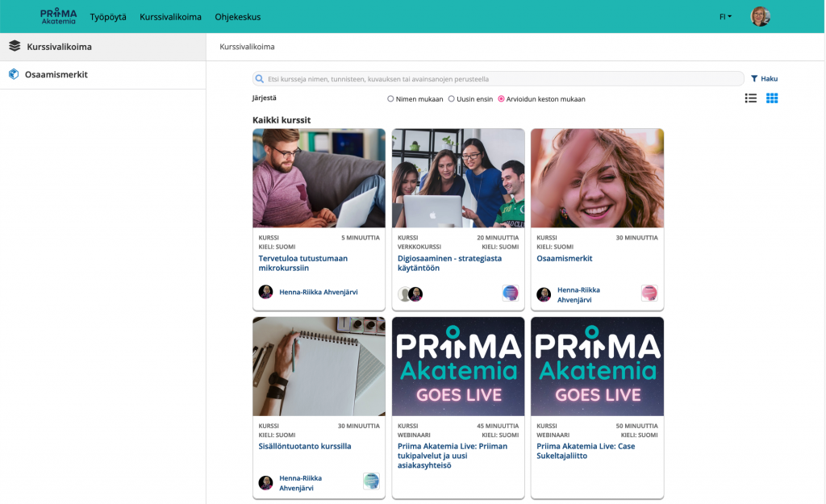Open course Tervetuloa tutustumaan mikrokurssiin
Image resolution: width=826 pixels, height=504 pixels.
coord(303,264)
